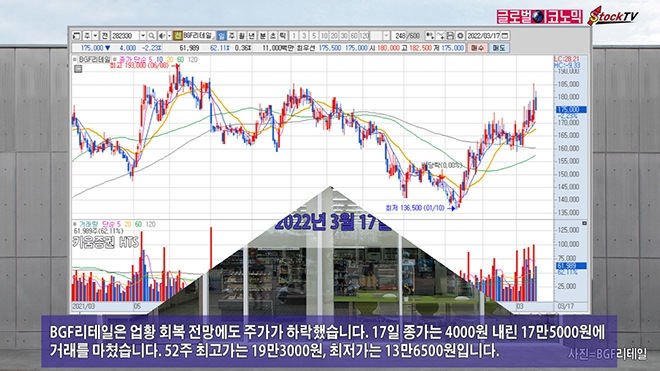Click the speaker sound icon in toolbar
The width and height of the screenshot is (660, 371).
162,36
